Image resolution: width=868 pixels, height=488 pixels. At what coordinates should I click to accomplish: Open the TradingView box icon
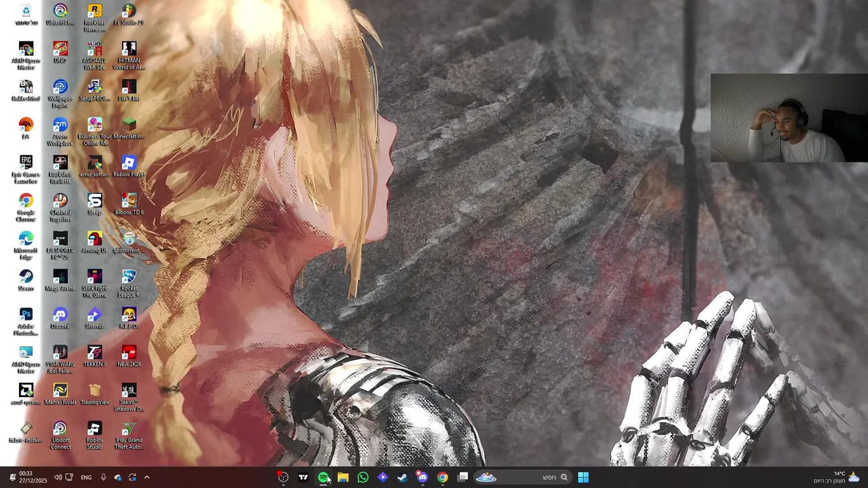coord(95,394)
